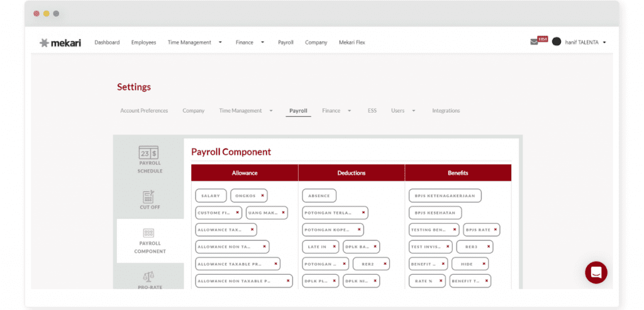The image size is (644, 310).
Task: Open the BPJS KESEHATAN benefit
Action: point(435,213)
